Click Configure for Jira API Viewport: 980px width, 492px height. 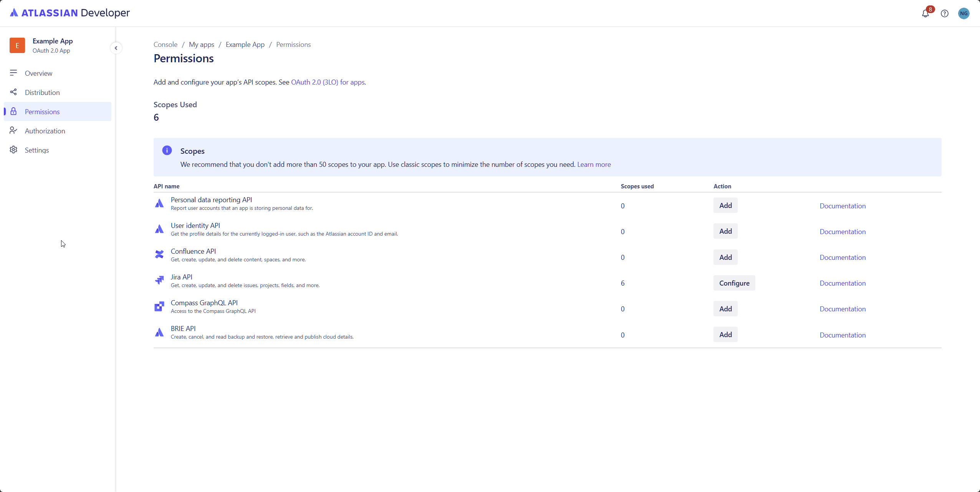coord(734,283)
